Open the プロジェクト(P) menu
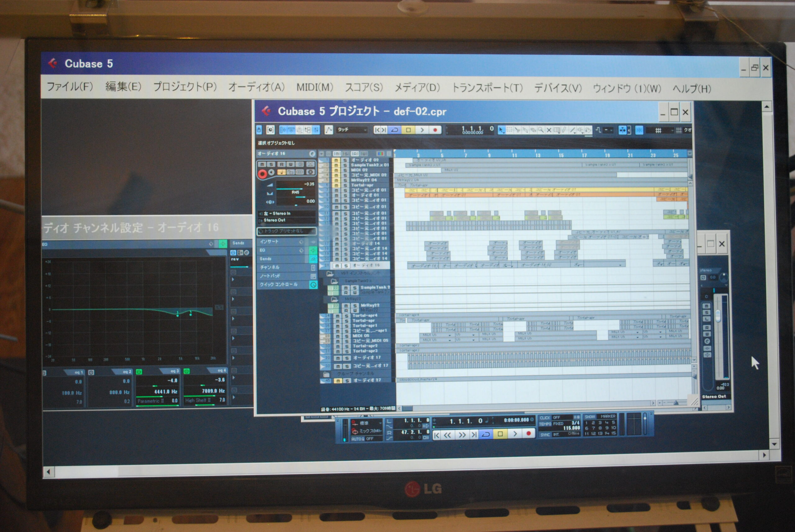 coord(185,87)
